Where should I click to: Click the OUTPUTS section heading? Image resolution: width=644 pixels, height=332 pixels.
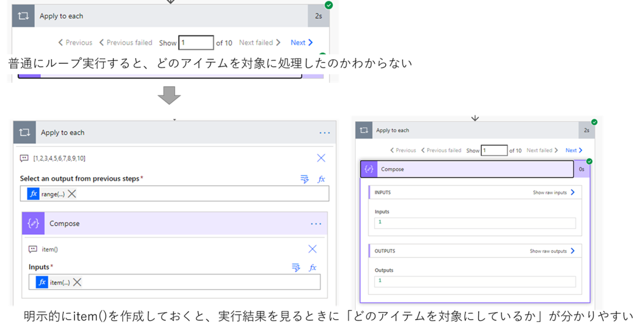point(385,251)
